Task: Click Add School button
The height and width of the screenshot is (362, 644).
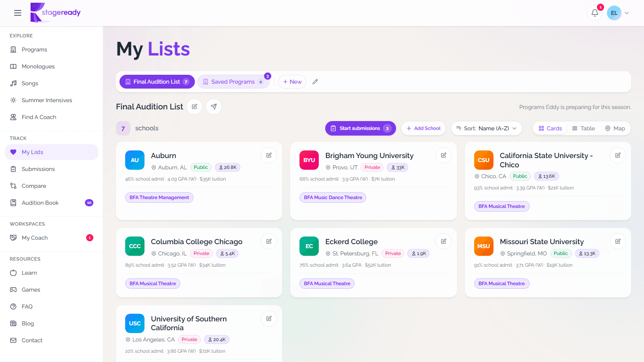Action: [423, 128]
